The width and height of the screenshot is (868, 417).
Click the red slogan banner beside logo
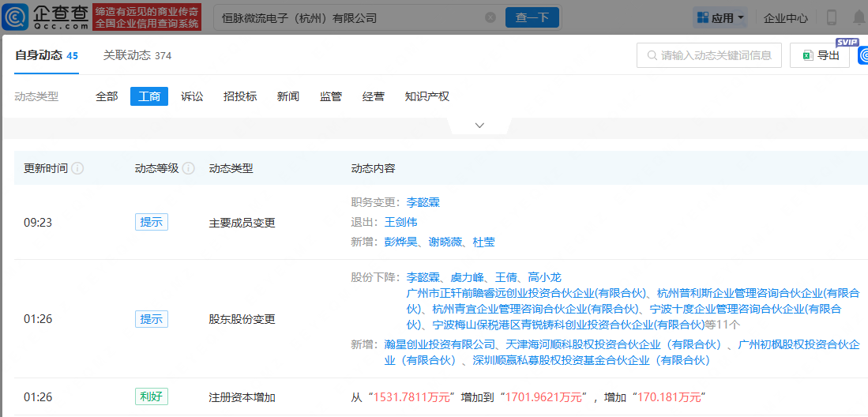tap(147, 17)
